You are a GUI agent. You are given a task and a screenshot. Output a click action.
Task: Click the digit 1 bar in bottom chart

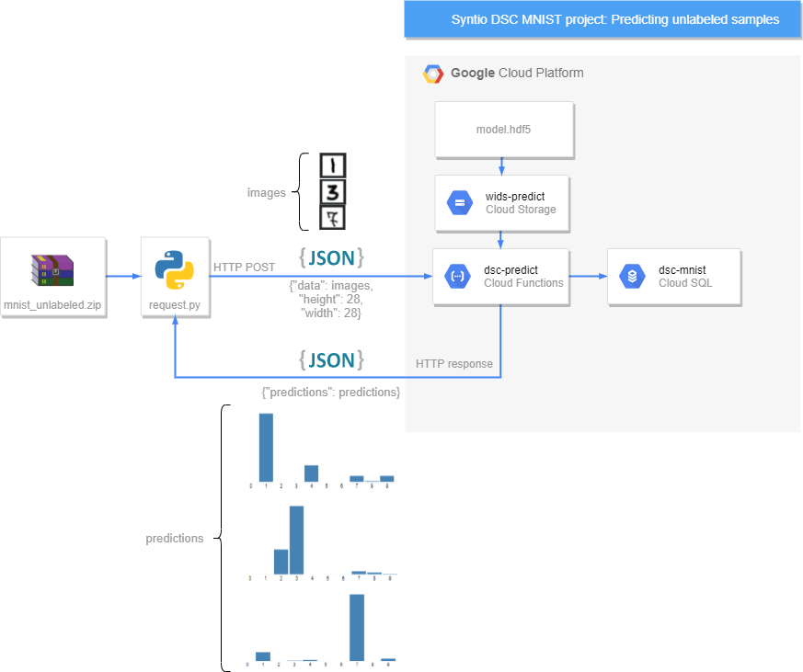[x=263, y=656]
